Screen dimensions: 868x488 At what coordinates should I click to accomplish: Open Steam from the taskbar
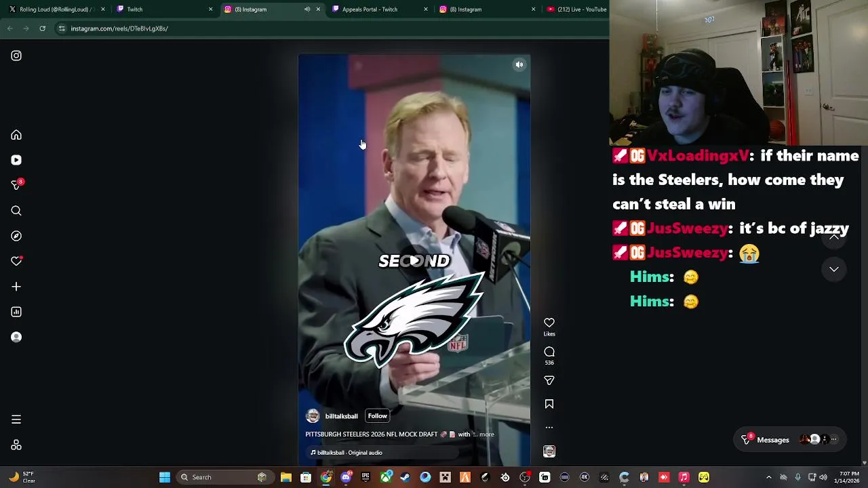[x=405, y=477]
